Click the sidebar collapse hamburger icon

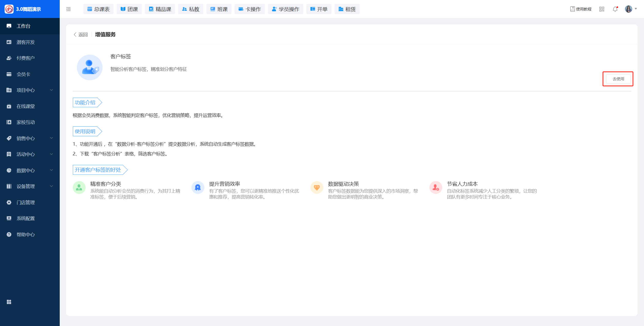[x=68, y=9]
